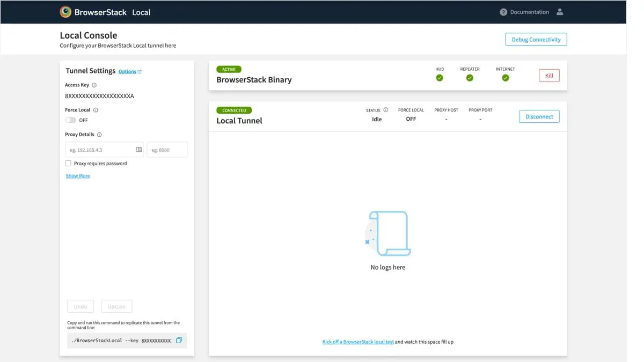Click the proxy port input field
Image resolution: width=644 pixels, height=362 pixels.
coord(167,150)
